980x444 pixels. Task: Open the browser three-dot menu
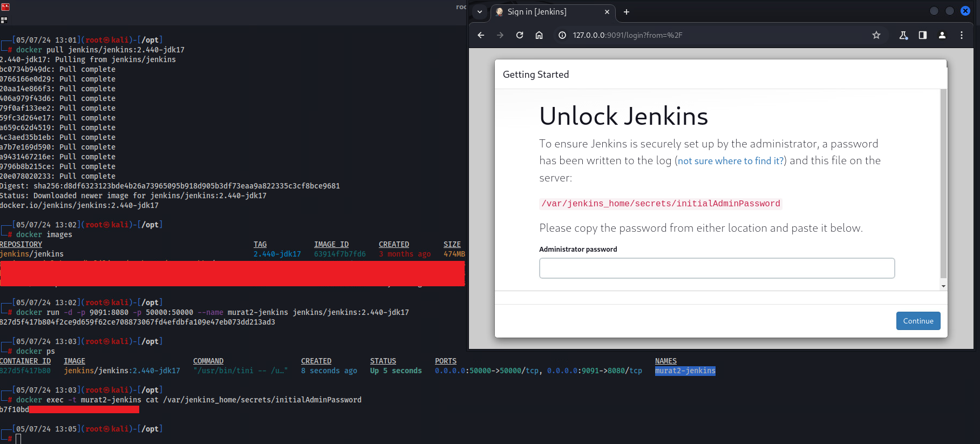[962, 35]
